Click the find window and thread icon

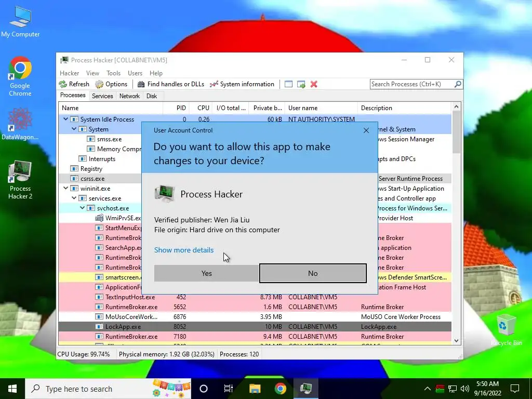[x=301, y=84]
